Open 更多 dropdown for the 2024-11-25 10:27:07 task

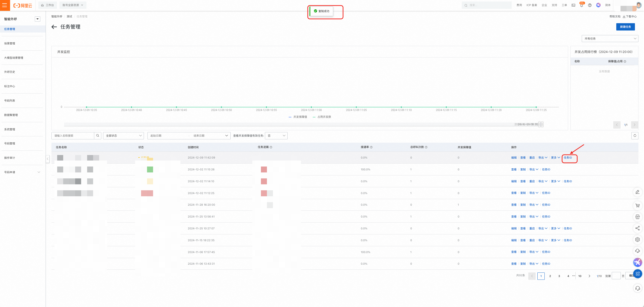click(556, 229)
